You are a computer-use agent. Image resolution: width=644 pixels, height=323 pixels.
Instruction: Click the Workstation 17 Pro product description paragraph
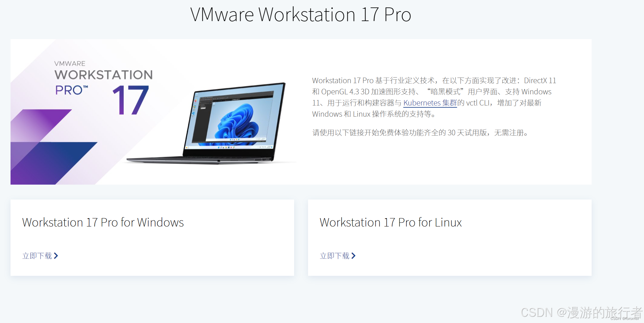click(434, 97)
